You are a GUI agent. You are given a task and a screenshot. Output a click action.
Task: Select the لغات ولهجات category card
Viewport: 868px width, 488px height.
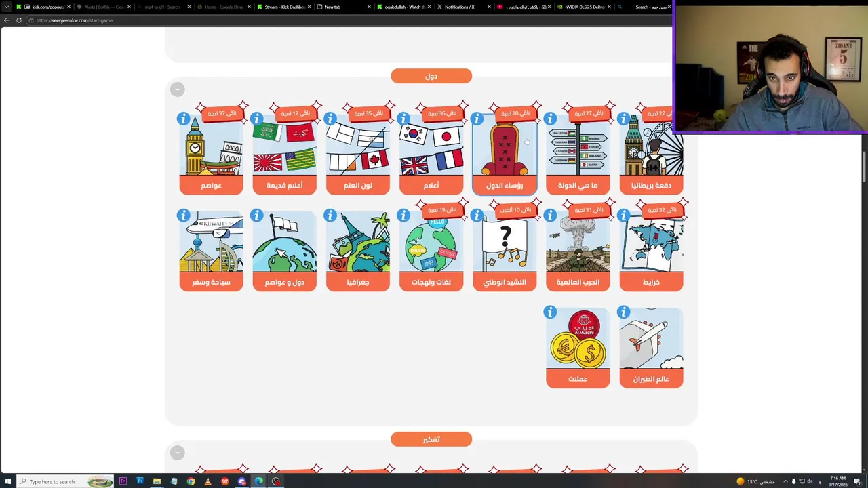tap(431, 251)
